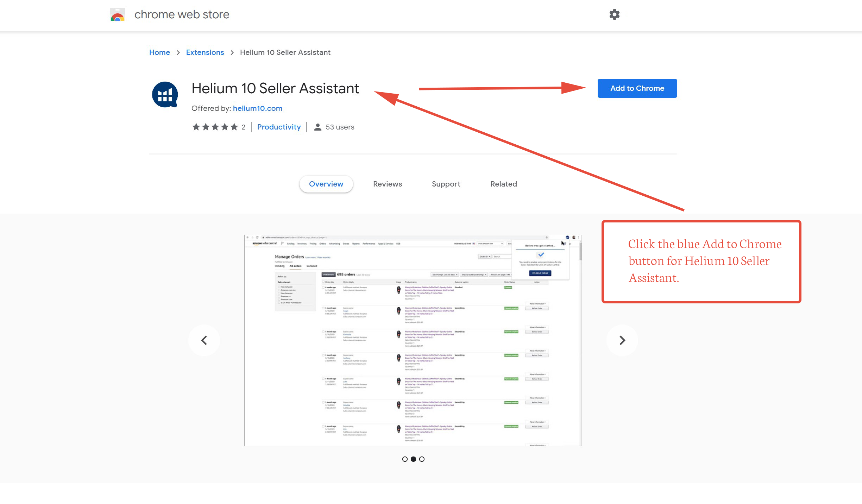Click the first star in the rating
The image size is (862, 504).
(196, 127)
